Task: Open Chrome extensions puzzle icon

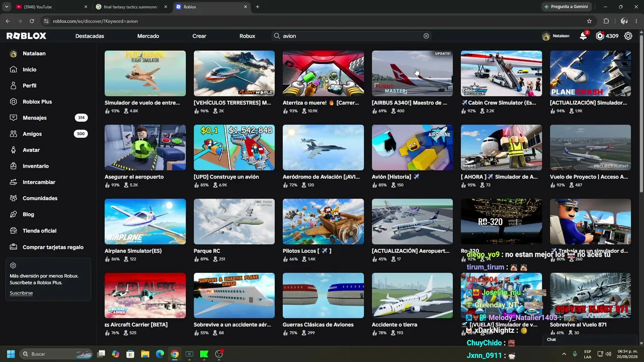Action: 606,21
